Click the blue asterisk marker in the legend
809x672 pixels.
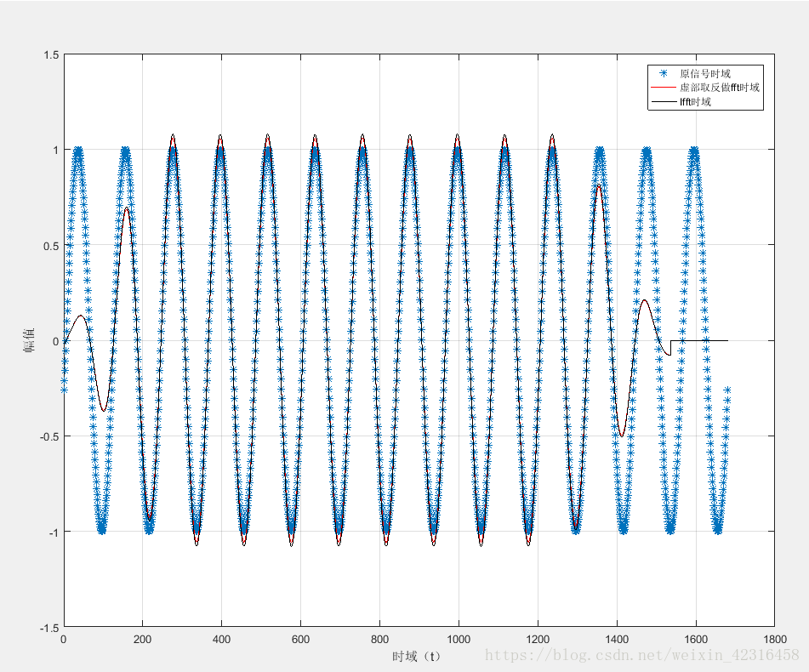click(664, 73)
